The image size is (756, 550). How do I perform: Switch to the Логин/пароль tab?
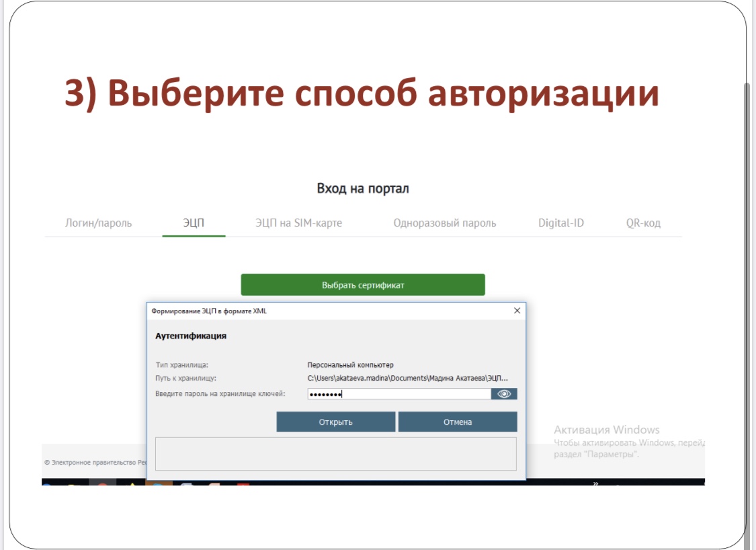(x=98, y=223)
